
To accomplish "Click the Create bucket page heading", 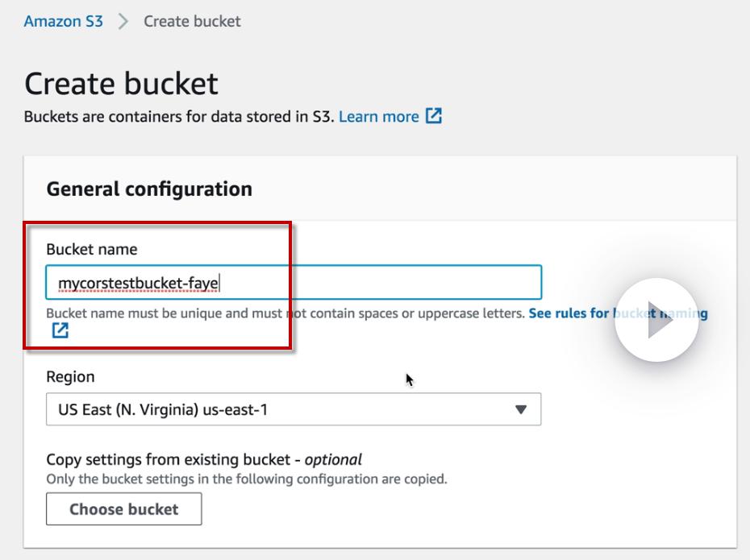I will (x=121, y=84).
